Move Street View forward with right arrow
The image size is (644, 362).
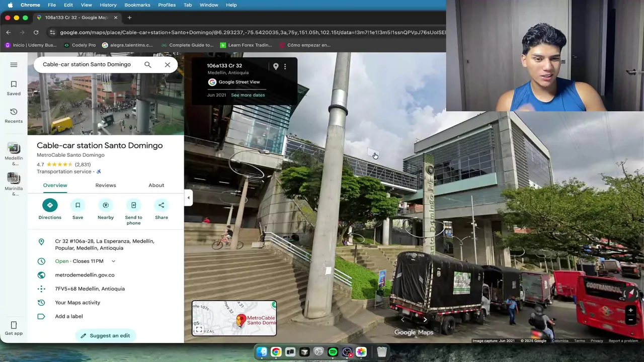pyautogui.click(x=425, y=319)
